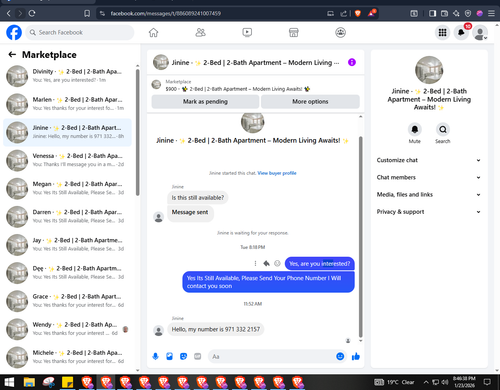Open taskbar notification center icon
This screenshot has width=500, height=390.
click(487, 382)
